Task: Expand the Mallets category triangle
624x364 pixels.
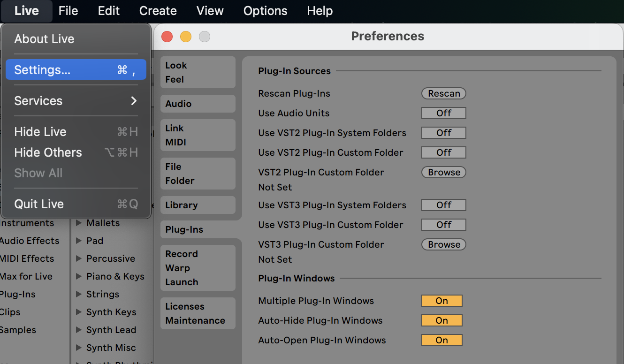Action: tap(78, 223)
